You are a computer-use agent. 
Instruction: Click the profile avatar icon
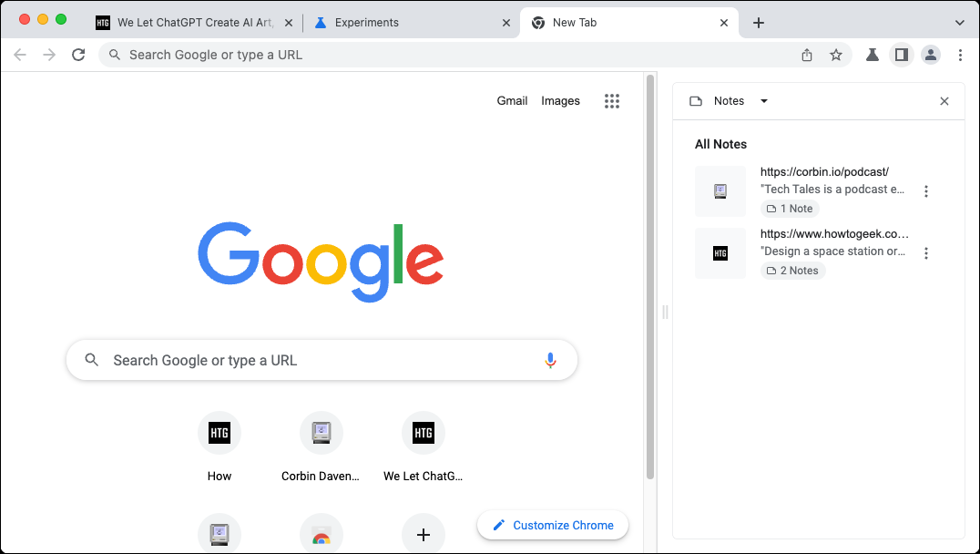pyautogui.click(x=930, y=55)
